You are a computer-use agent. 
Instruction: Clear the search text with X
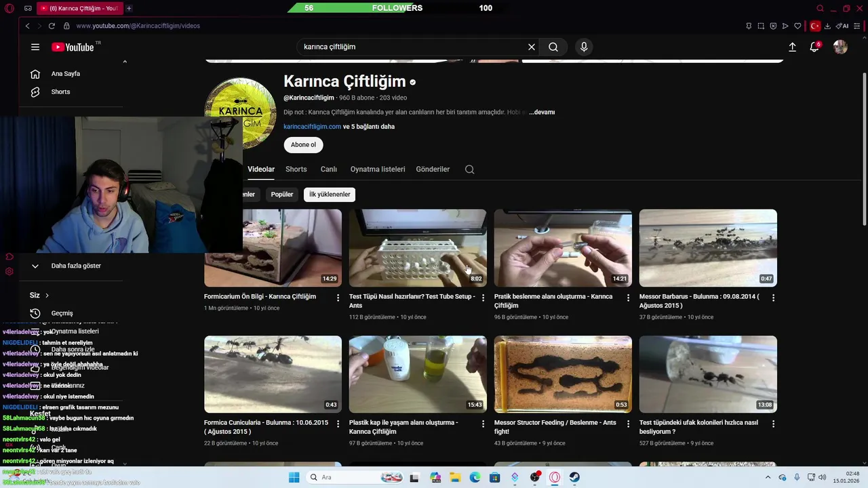(x=532, y=47)
